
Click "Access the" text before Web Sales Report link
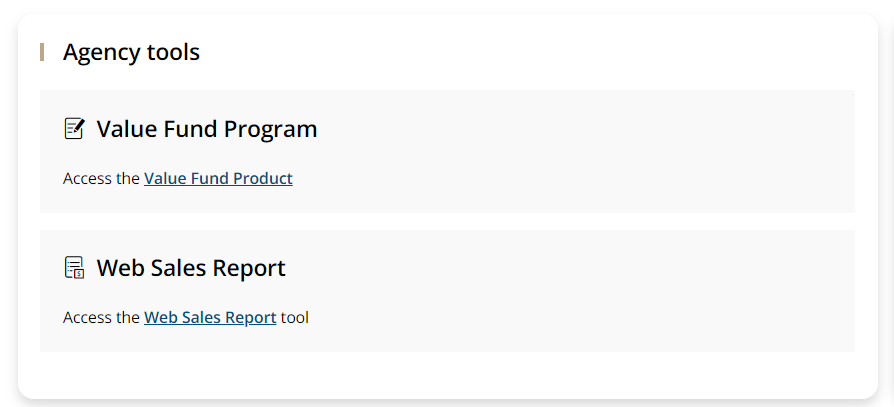coord(101,318)
